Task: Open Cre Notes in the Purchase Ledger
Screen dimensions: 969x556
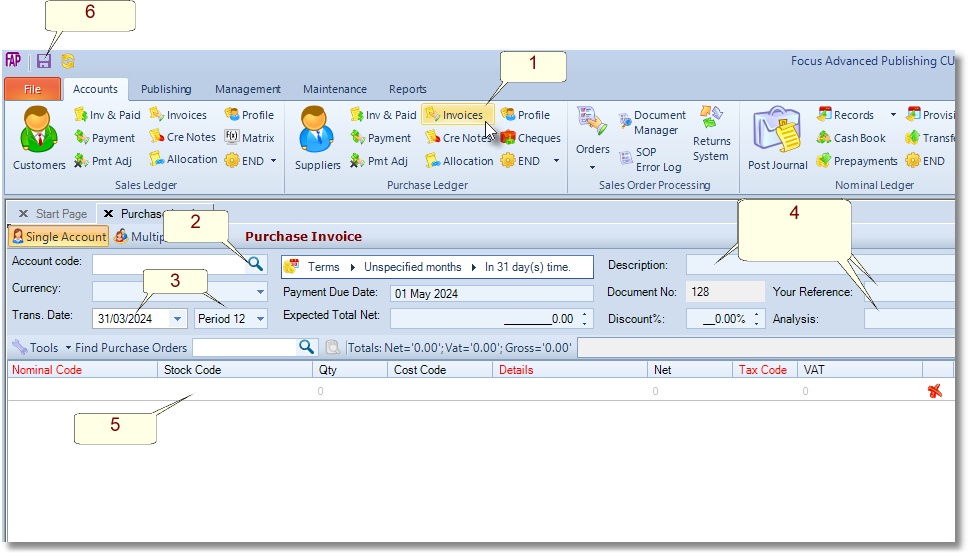Action: (459, 138)
